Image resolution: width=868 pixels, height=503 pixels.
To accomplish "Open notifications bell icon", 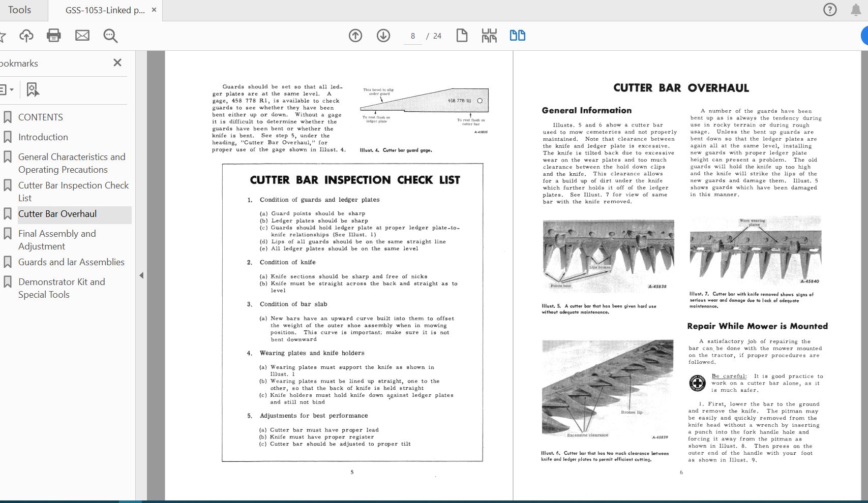I will pyautogui.click(x=856, y=10).
